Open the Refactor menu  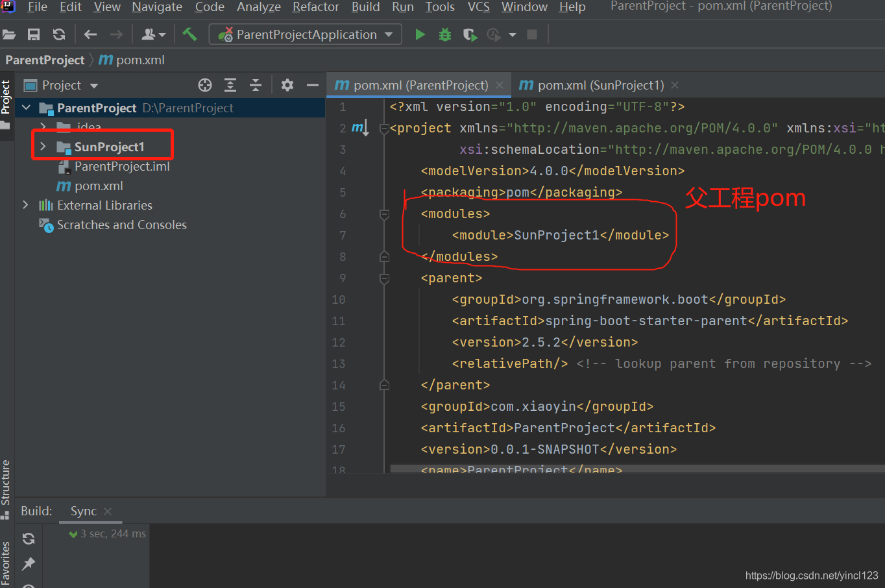[316, 7]
